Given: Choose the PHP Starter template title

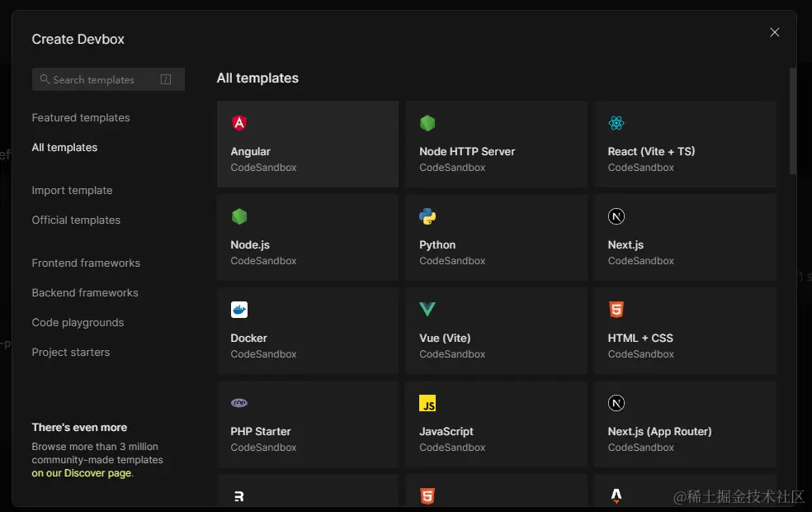Looking at the screenshot, I should coord(261,431).
